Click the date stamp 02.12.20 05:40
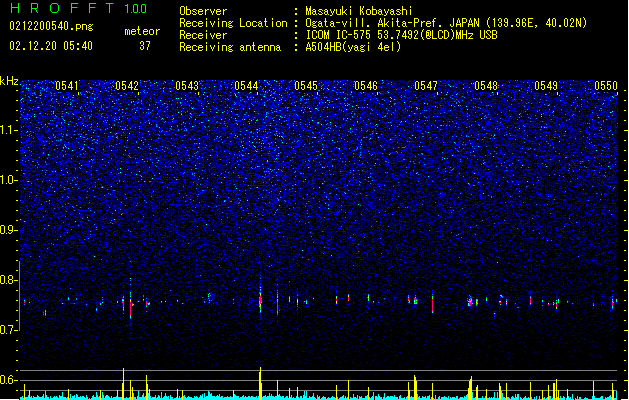The image size is (629, 400). [51, 46]
